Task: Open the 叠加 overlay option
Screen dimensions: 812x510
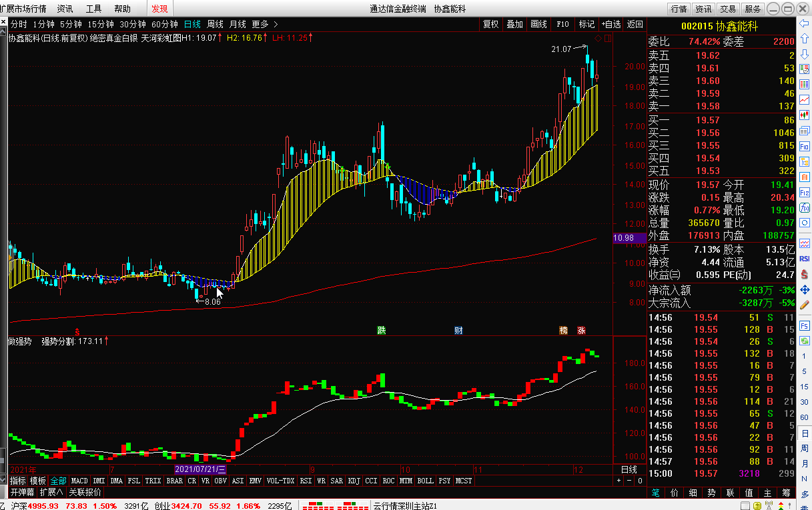Action: pos(514,24)
